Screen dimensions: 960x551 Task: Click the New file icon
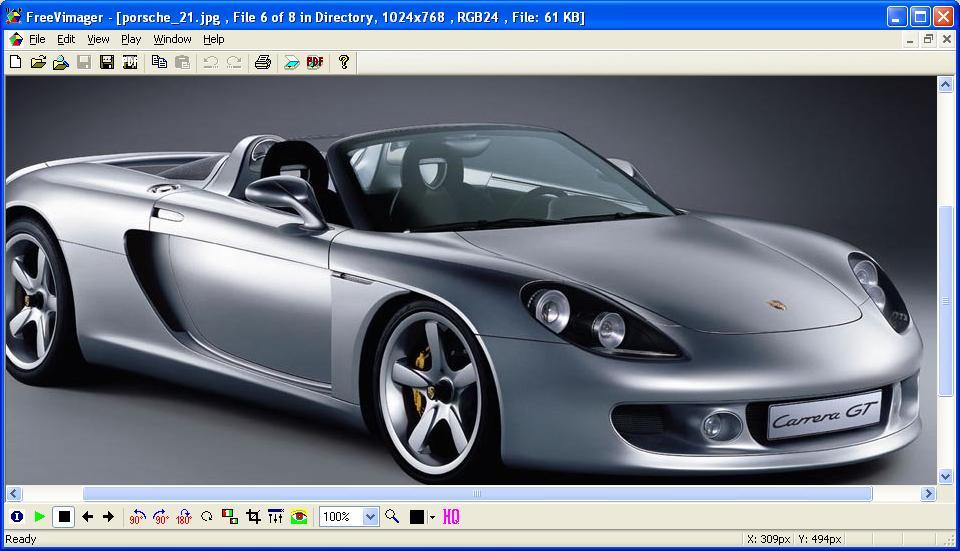pyautogui.click(x=15, y=62)
